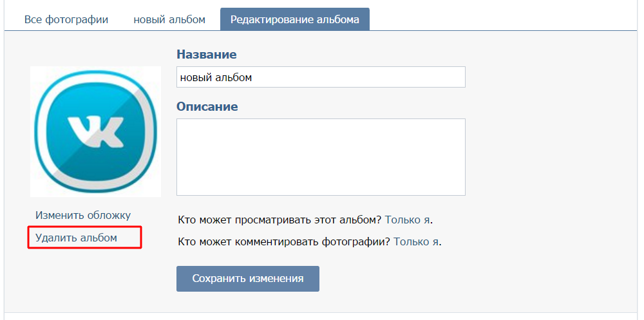Click the Изменить обложку link
Viewport: 644px width, 320px height.
pyautogui.click(x=83, y=215)
